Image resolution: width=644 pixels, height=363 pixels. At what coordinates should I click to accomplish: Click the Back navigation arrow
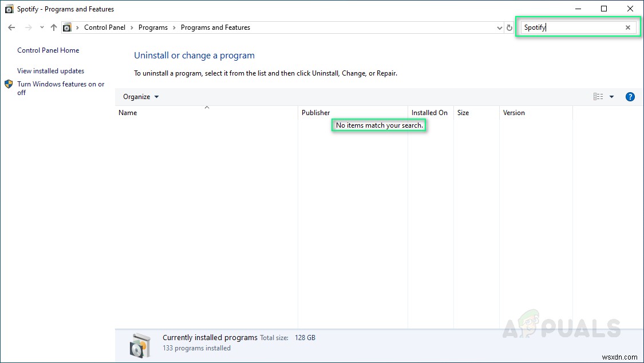click(11, 27)
